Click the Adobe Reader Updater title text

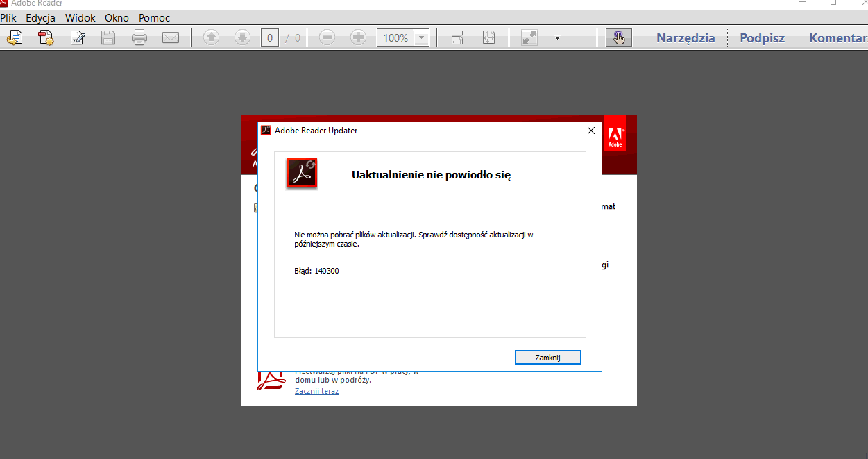(x=316, y=131)
